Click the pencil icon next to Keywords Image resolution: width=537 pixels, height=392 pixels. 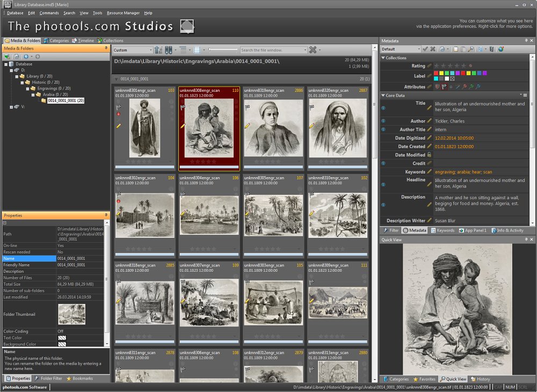click(429, 172)
